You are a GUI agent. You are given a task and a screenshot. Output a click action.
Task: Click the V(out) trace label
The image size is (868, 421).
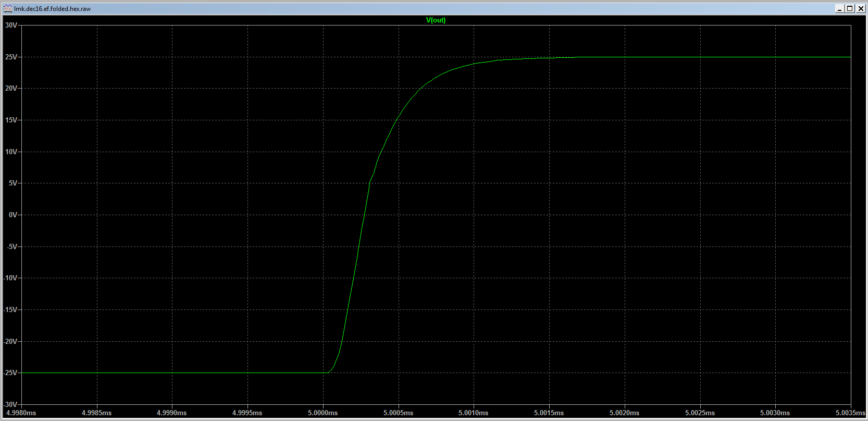click(436, 20)
